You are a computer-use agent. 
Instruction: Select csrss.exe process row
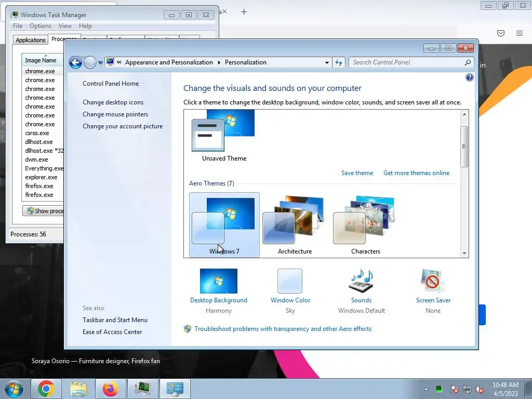pyautogui.click(x=43, y=133)
